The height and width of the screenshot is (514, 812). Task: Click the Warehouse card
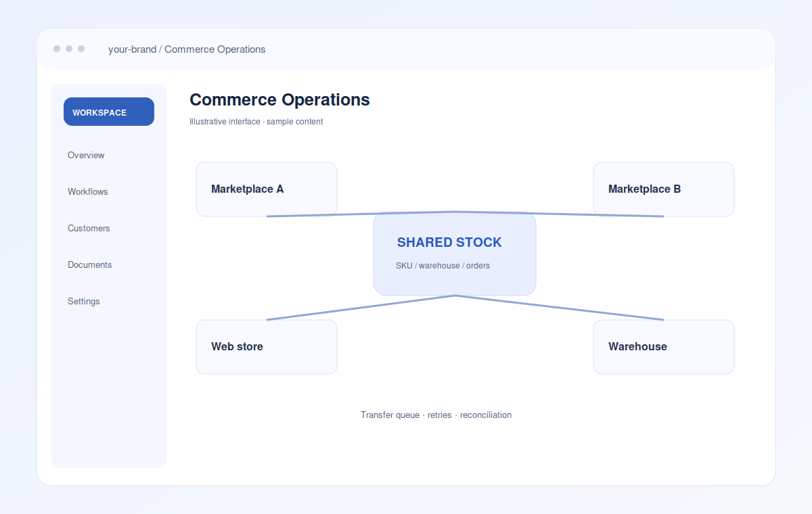(x=664, y=347)
